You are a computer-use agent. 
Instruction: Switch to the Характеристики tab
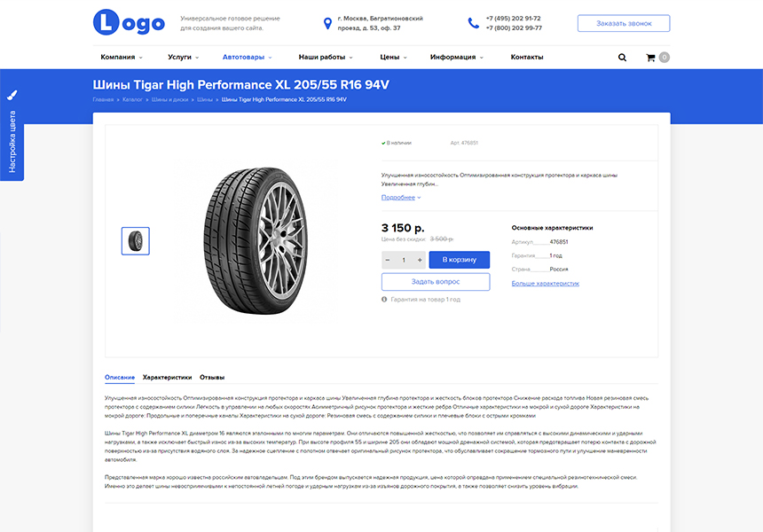tap(167, 377)
